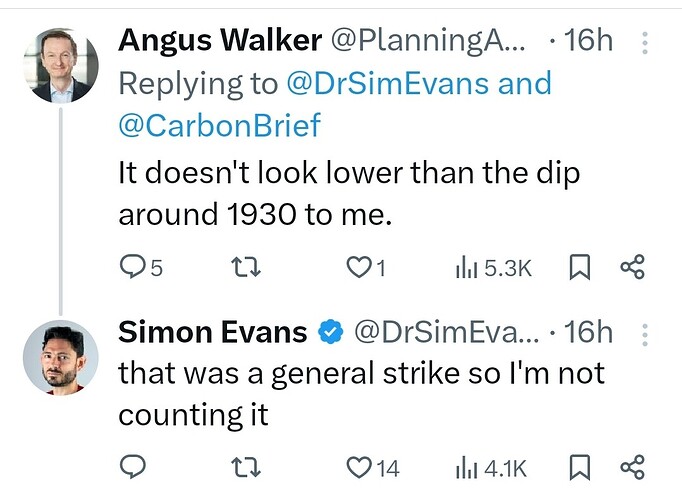682x500 pixels.
Task: Share Simon Evans' tweet
Action: (x=632, y=467)
